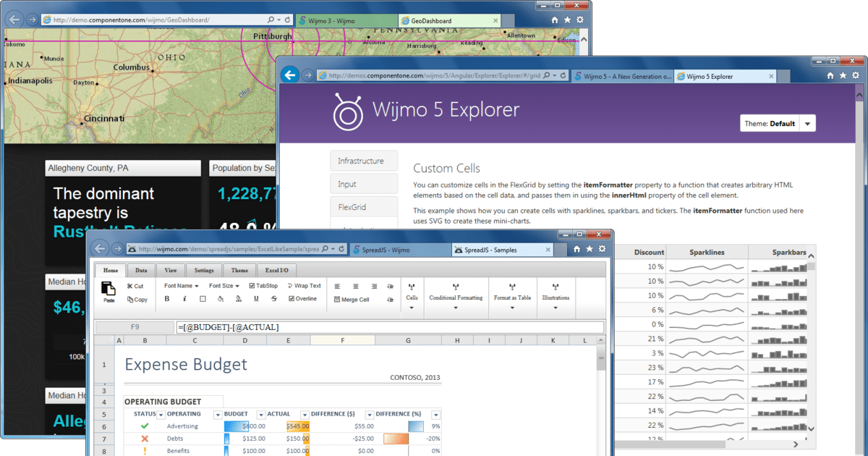Open the BUDGET column filter dropdown
The width and height of the screenshot is (868, 456).
click(x=261, y=415)
